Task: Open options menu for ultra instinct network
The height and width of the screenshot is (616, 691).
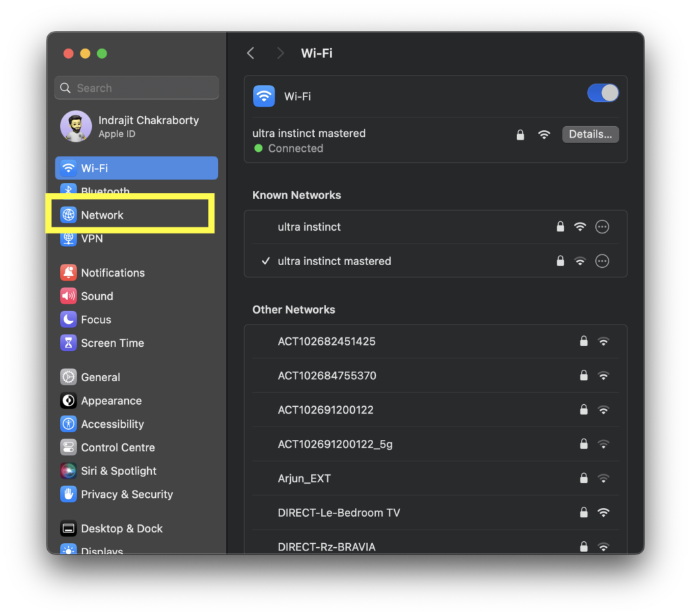Action: click(x=602, y=227)
